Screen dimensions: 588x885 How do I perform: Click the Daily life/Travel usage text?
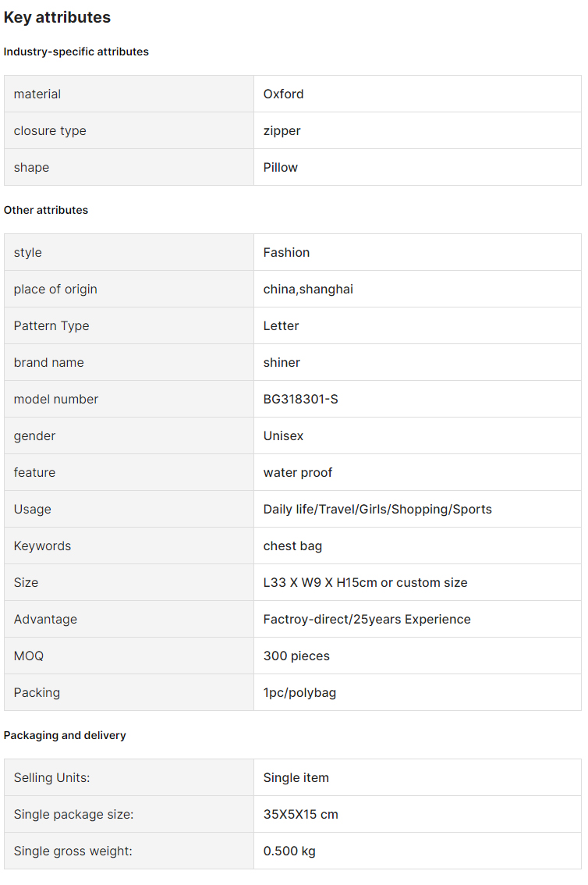tap(377, 510)
